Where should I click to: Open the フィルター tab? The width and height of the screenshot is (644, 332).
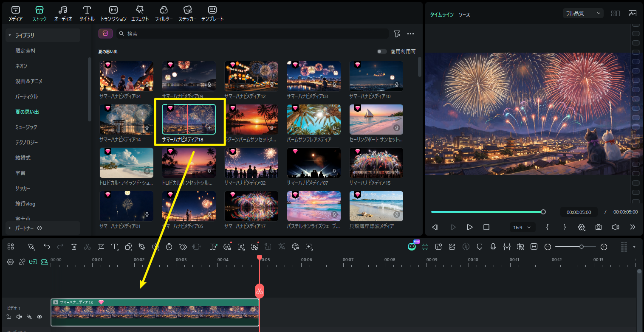(164, 14)
